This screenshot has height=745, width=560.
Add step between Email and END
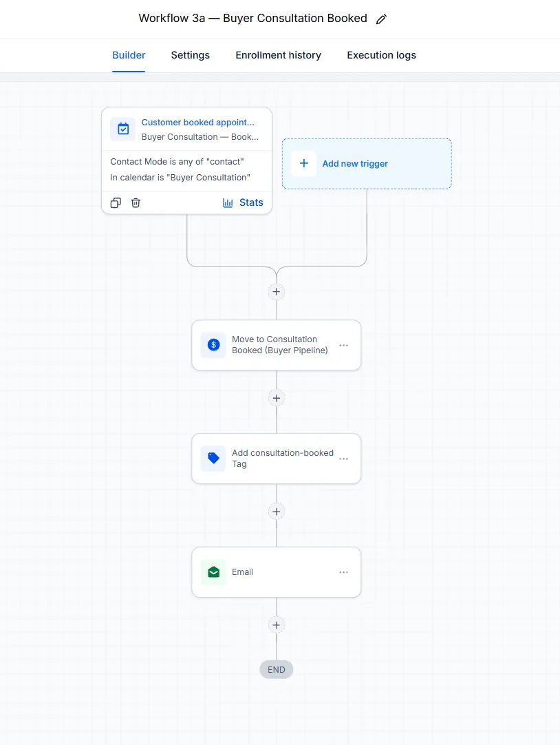tap(276, 625)
